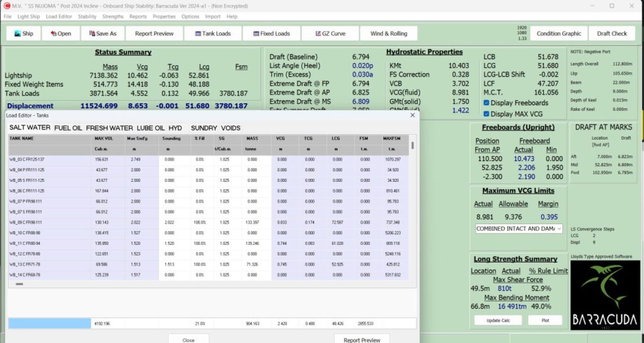The width and height of the screenshot is (644, 343).
Task: Toggle Display MAX VCG checkbox
Action: coord(486,114)
